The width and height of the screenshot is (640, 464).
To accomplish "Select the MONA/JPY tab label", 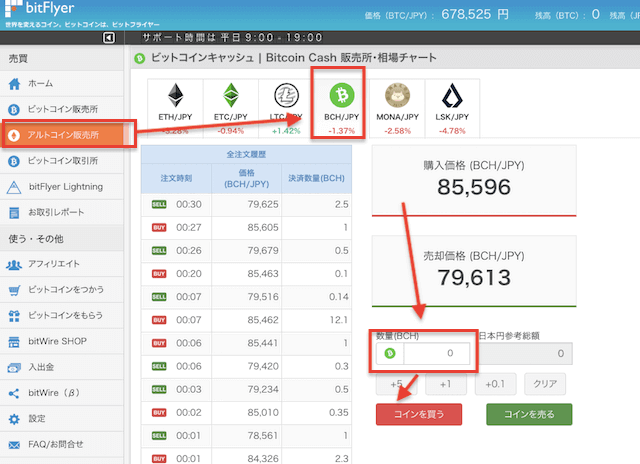I will (398, 117).
